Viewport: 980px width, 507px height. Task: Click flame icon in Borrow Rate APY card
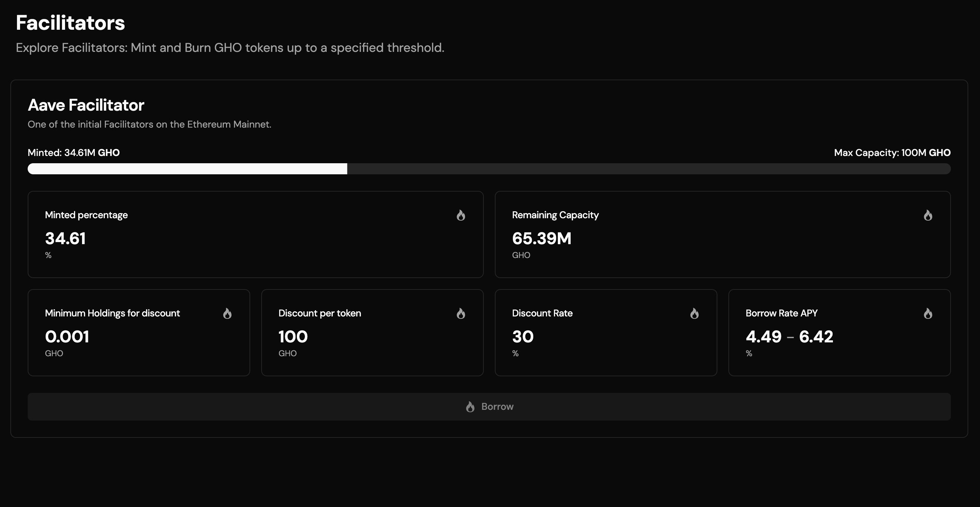pos(928,313)
